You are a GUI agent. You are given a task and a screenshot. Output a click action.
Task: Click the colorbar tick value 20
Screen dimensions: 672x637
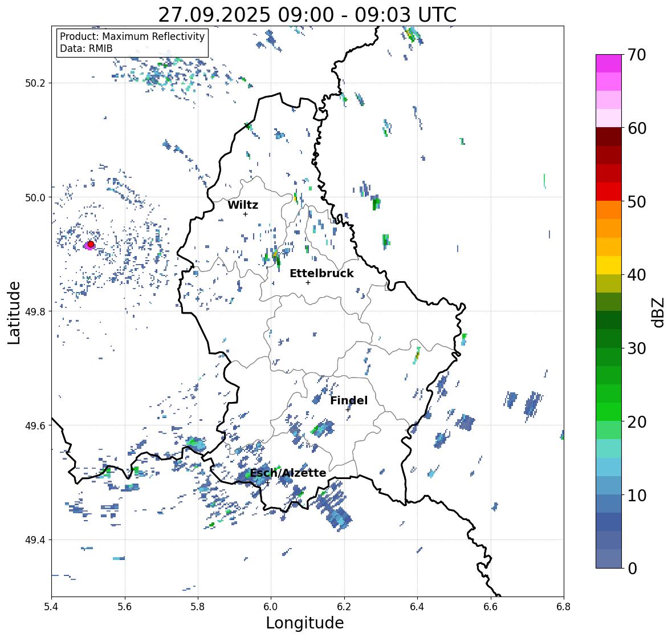(x=637, y=422)
